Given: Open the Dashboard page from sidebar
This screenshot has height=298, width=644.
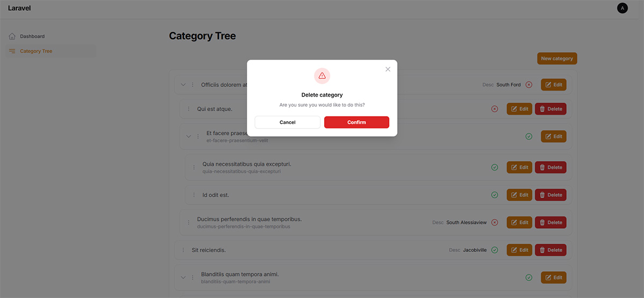Looking at the screenshot, I should pyautogui.click(x=32, y=37).
